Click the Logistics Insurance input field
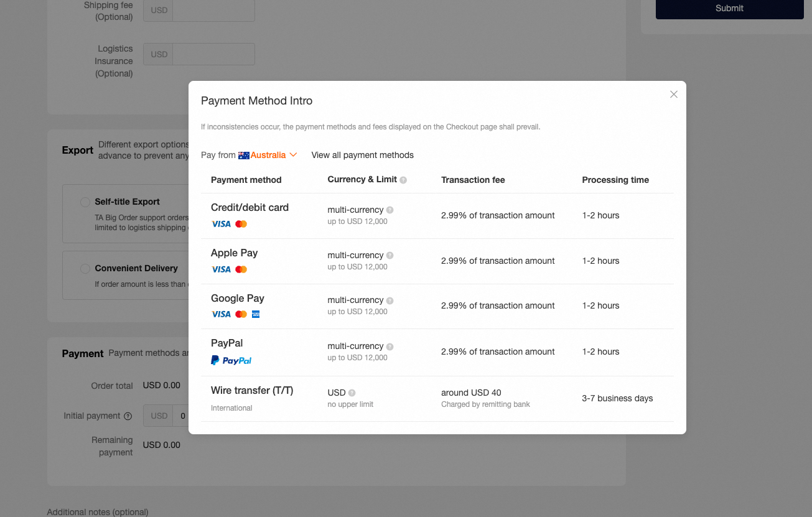 [213, 54]
